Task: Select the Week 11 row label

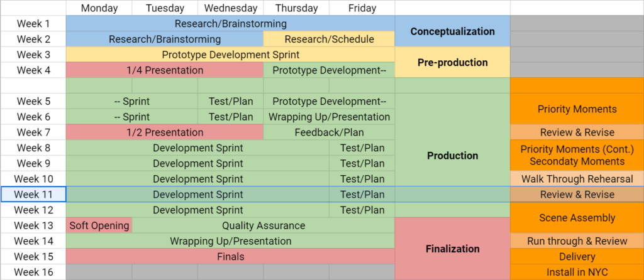Action: click(x=33, y=195)
